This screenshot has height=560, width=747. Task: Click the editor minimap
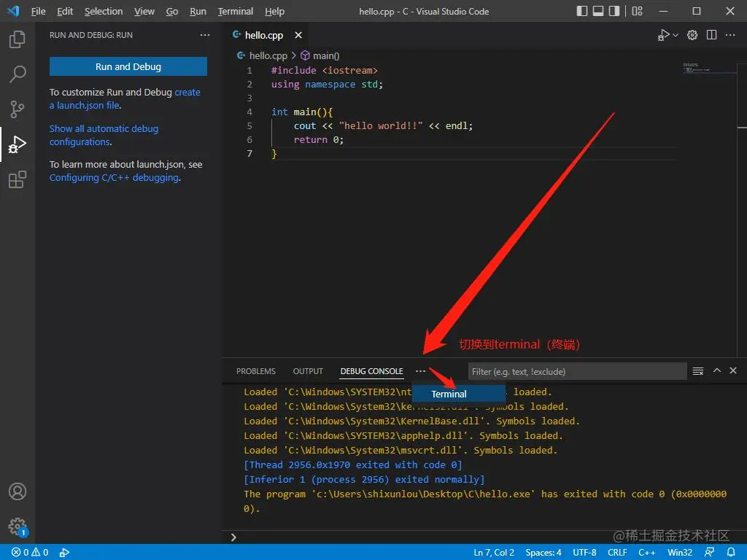[710, 69]
